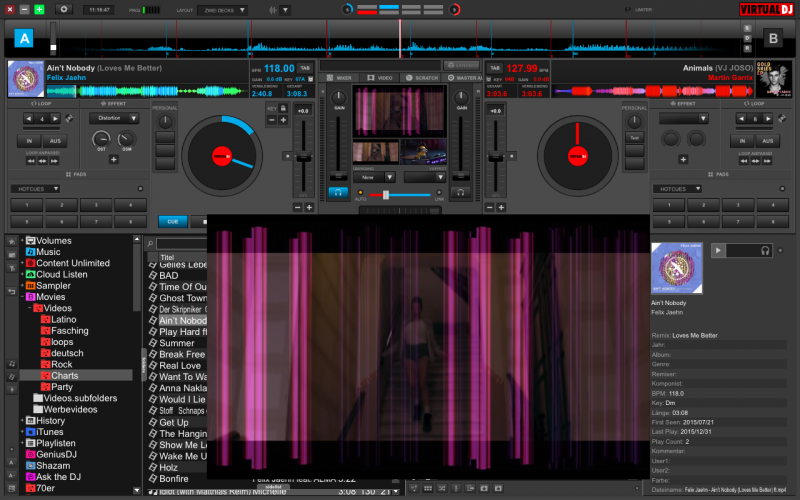Click the Ain't Nobody cover art on deck A
This screenshot has height=500, width=800.
(x=26, y=79)
